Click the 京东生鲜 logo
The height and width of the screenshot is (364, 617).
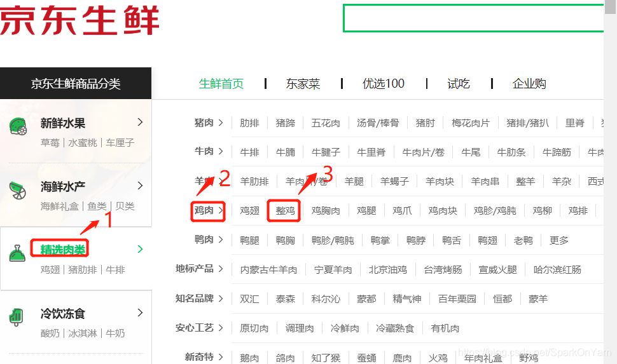[x=79, y=20]
